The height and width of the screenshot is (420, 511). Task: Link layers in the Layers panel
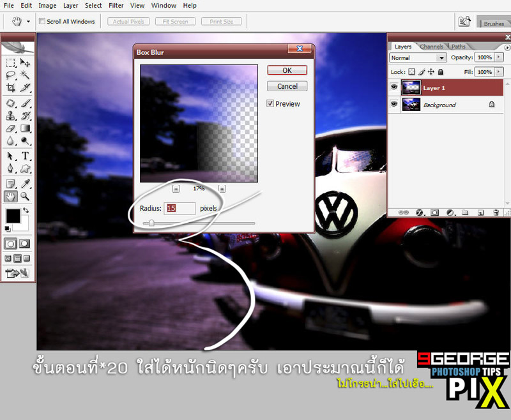[404, 213]
